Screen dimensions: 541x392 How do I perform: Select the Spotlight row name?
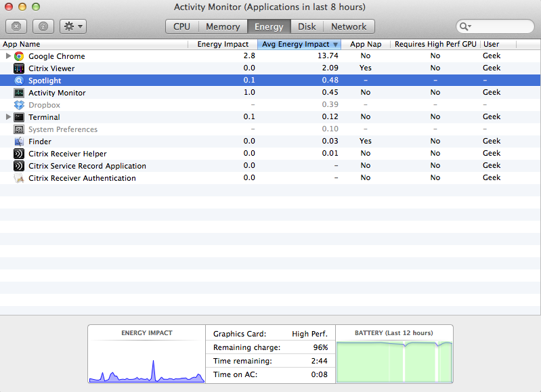coord(45,81)
